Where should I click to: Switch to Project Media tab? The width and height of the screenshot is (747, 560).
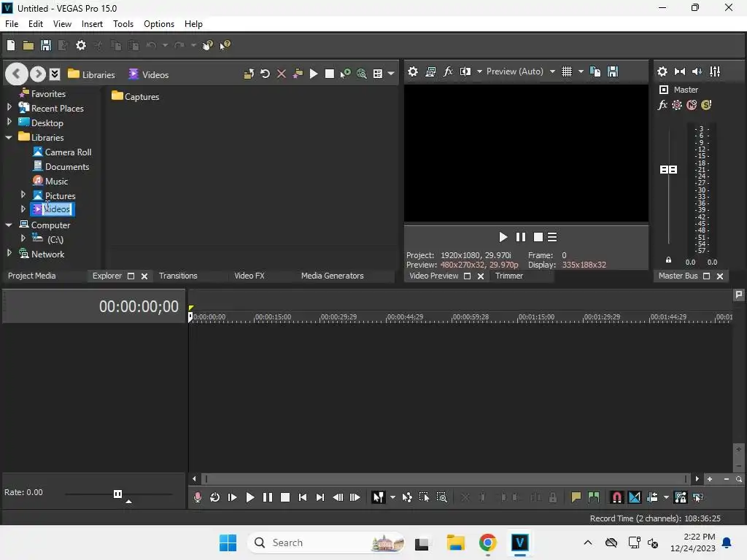[x=32, y=276]
